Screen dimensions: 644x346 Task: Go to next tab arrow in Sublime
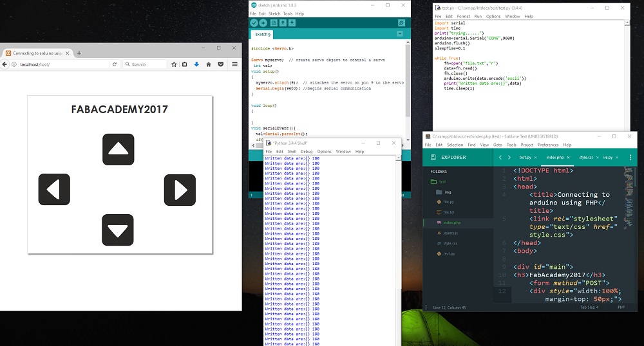[x=509, y=157]
